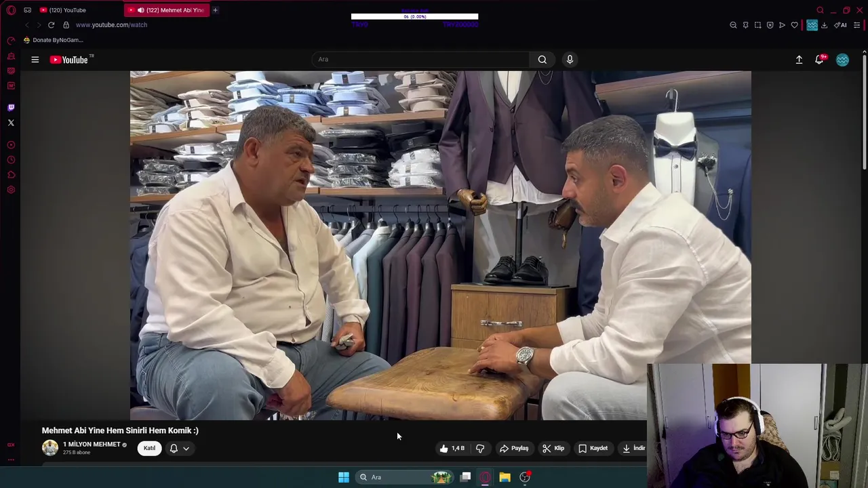This screenshot has height=488, width=868.
Task: Select the video title 'Mehmet Abi Yine Hem Sinirli Hem Komik :)'
Action: 120,430
